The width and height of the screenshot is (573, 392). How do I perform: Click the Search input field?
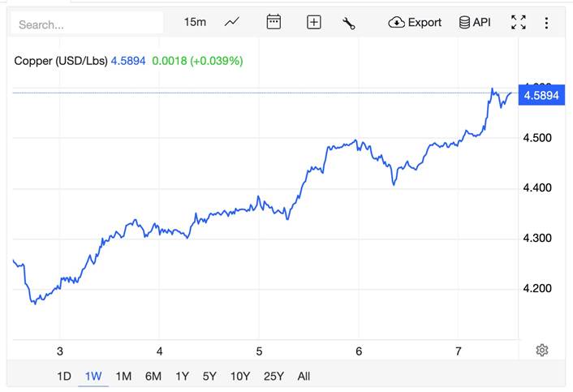tap(87, 24)
